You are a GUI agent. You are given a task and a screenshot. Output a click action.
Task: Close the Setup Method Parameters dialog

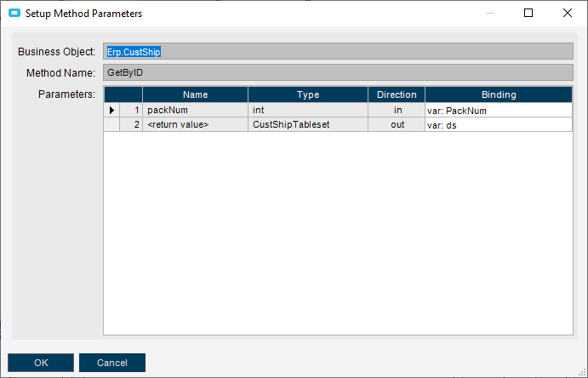point(568,14)
